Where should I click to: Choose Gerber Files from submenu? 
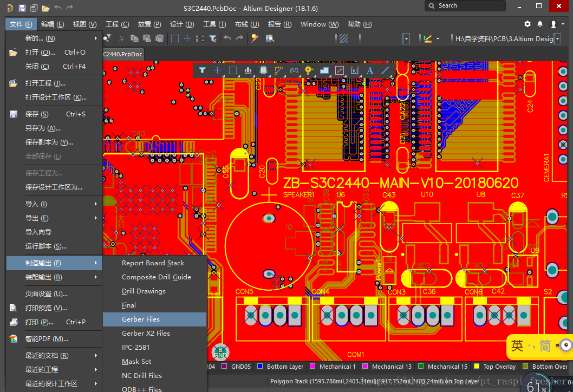tap(154, 319)
